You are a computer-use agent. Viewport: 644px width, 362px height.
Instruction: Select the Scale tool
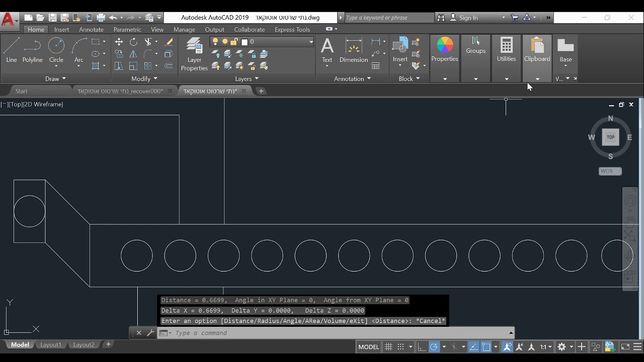133,66
